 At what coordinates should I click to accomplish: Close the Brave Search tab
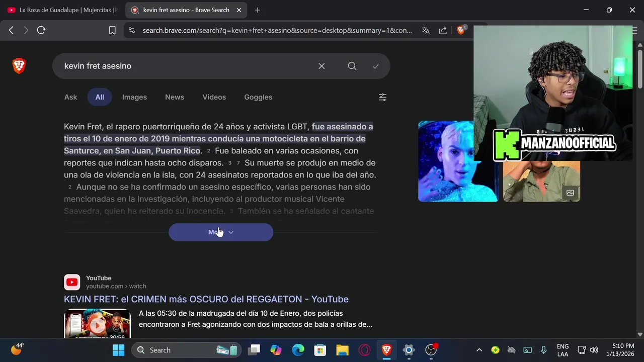coord(238,10)
